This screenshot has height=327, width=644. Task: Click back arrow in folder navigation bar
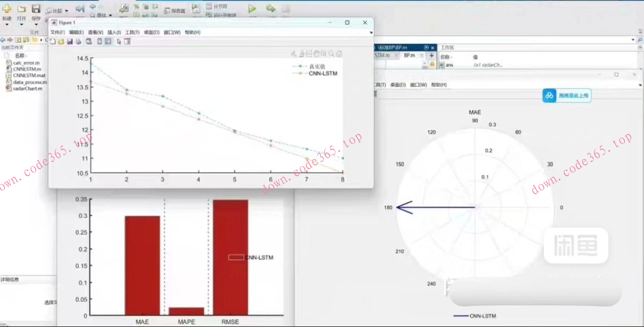pyautogui.click(x=3, y=39)
